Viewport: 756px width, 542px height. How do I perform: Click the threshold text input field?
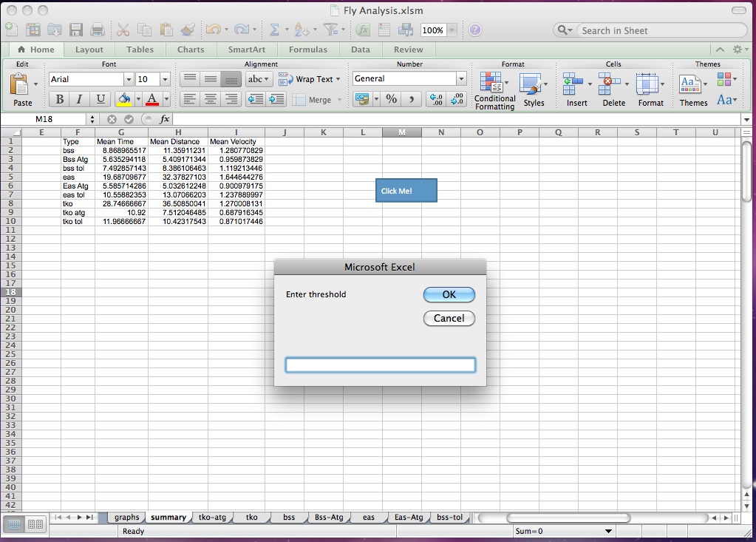pyautogui.click(x=380, y=365)
